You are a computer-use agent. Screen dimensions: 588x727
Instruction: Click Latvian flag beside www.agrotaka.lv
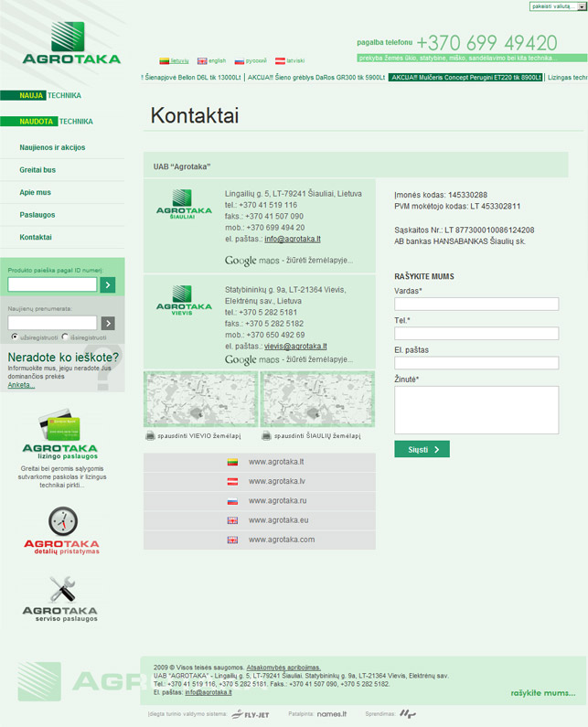coord(232,482)
